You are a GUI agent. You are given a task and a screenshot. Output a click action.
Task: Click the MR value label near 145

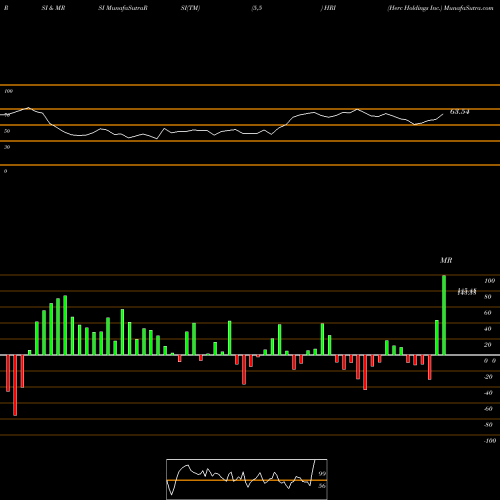[x=467, y=292]
